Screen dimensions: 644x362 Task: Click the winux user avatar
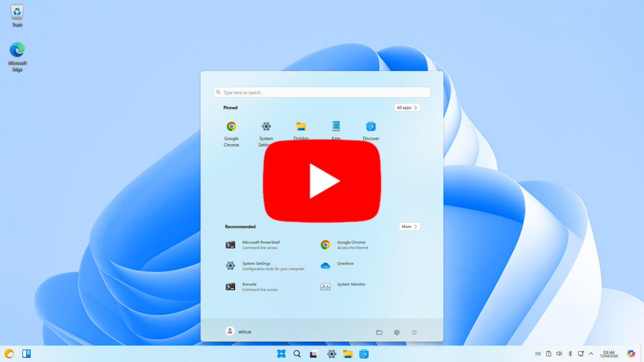click(230, 331)
